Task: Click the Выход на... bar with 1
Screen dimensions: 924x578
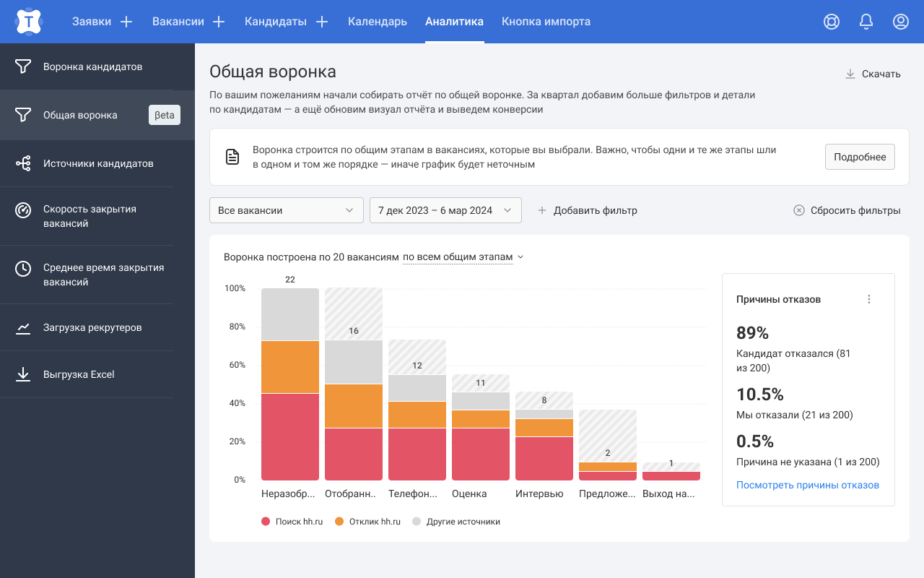Action: click(671, 471)
